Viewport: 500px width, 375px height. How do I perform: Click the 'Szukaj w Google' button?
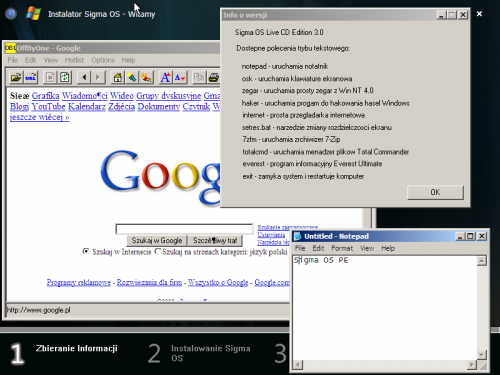(x=157, y=240)
